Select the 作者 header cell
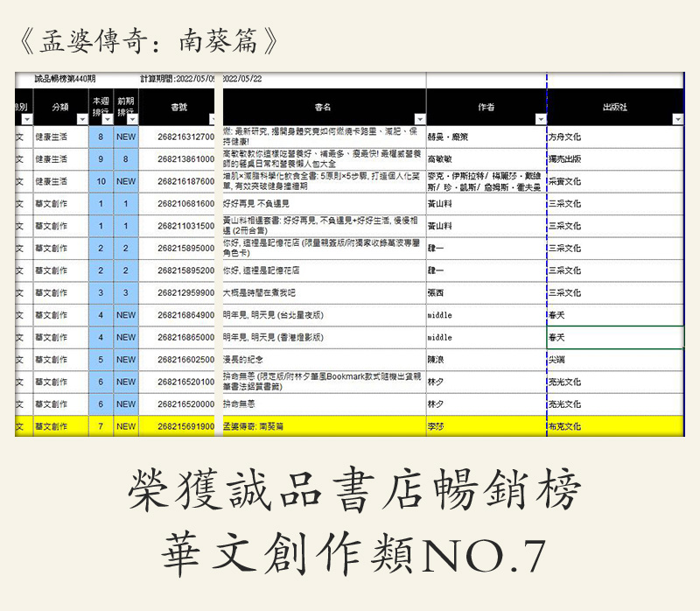The image size is (700, 611). [x=486, y=107]
